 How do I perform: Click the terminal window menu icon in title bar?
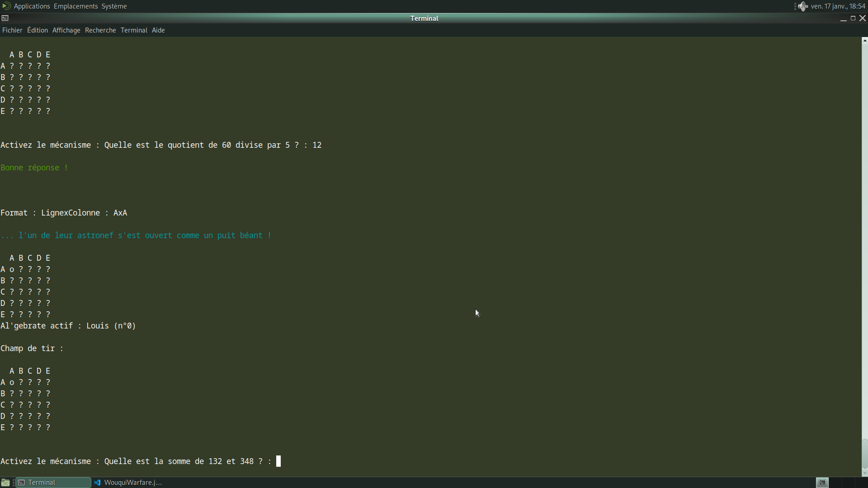click(5, 18)
